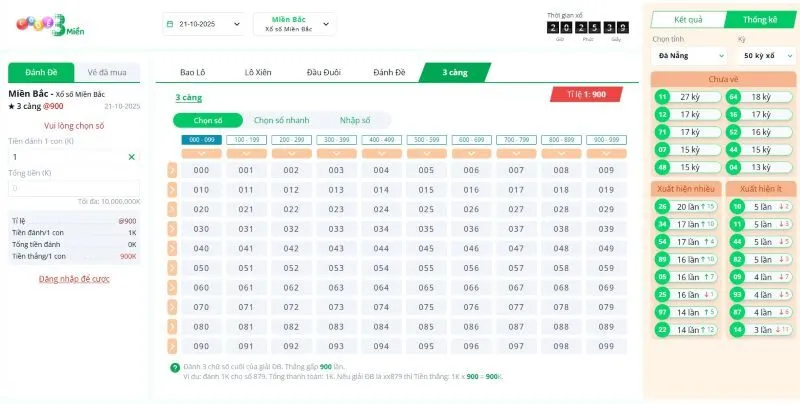Click the Tiền đánh 1 con input
This screenshot has width=800, height=404.
pos(74,157)
